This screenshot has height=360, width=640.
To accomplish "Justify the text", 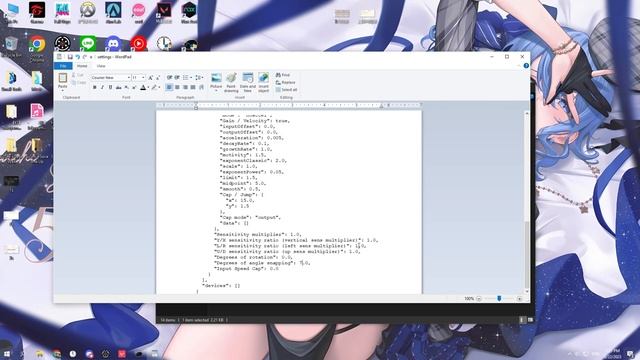I will (x=193, y=87).
